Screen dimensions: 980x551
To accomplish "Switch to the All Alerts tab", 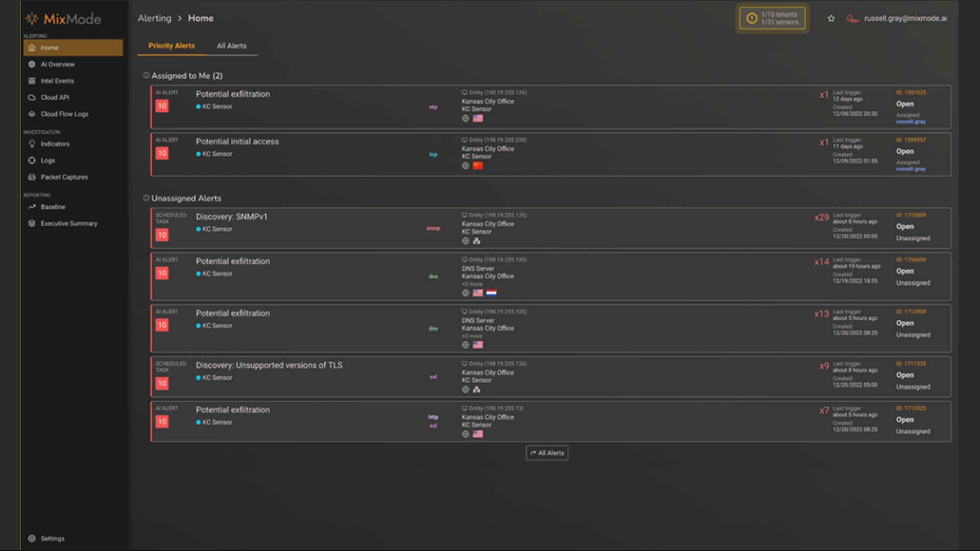I will click(231, 46).
